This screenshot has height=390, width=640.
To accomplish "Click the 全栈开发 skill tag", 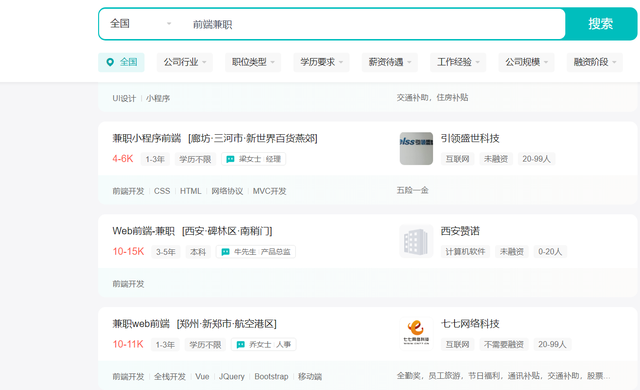I will [x=169, y=377].
